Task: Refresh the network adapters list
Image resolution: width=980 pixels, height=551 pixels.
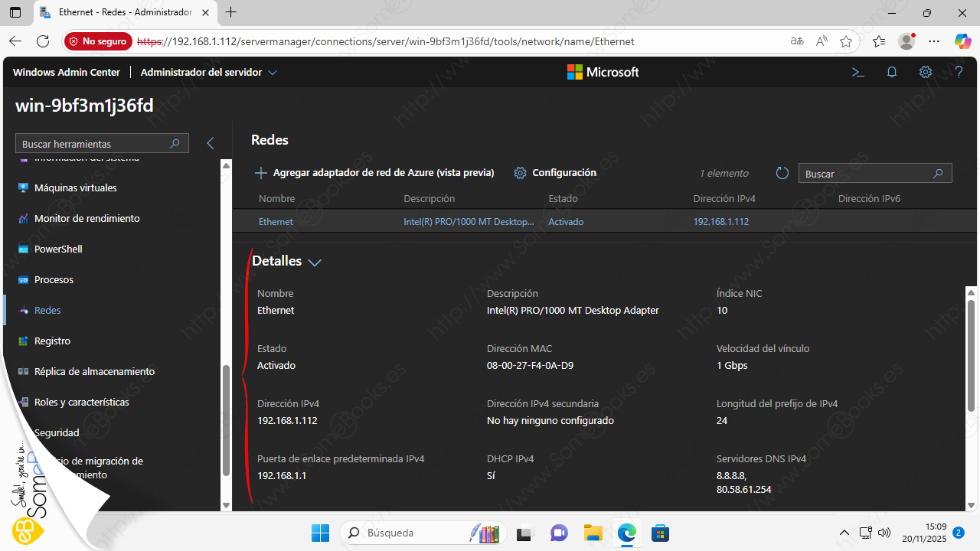Action: point(782,174)
